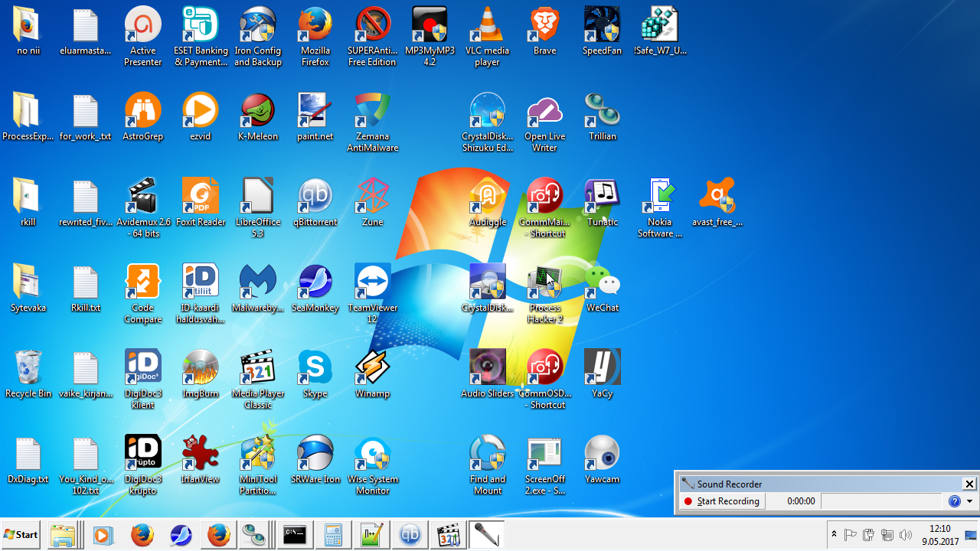Click the Open Live Writer icon
The image size is (980, 551).
click(x=544, y=122)
